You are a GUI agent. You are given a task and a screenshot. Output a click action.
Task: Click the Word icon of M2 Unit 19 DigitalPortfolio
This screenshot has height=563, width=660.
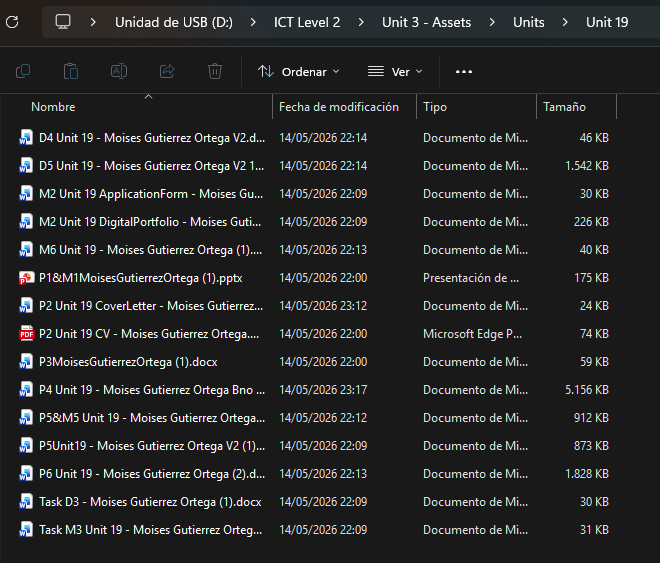click(x=26, y=222)
